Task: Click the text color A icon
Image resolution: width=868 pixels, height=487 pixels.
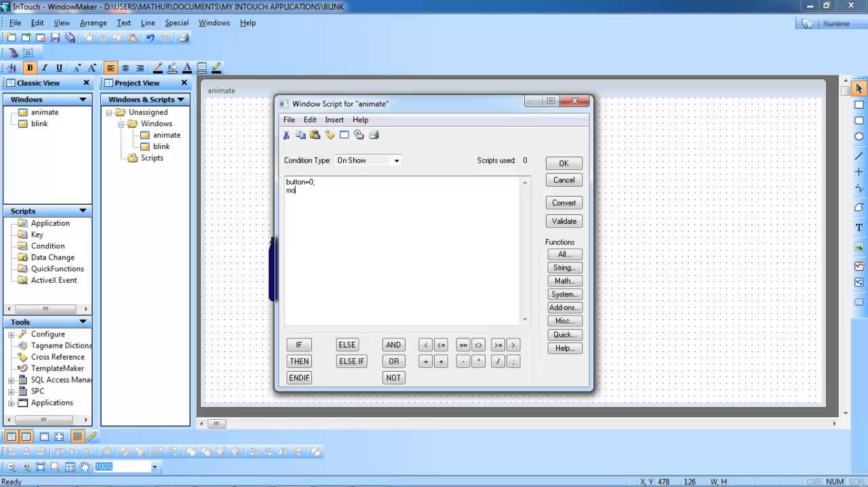Action: 187,68
